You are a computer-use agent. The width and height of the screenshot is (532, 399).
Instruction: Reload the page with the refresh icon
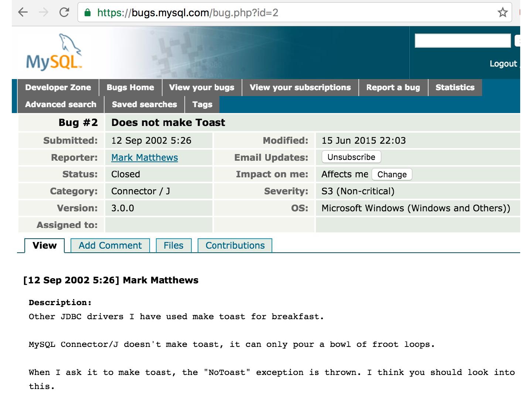point(64,13)
